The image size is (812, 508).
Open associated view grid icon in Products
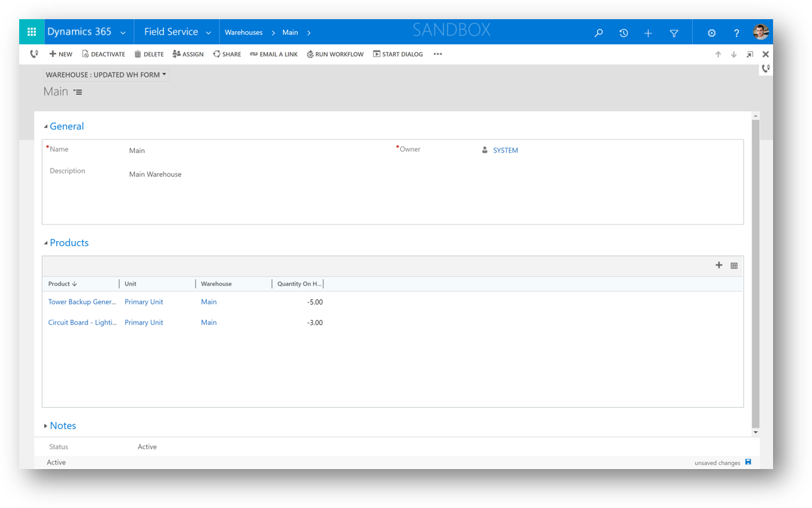(x=734, y=266)
